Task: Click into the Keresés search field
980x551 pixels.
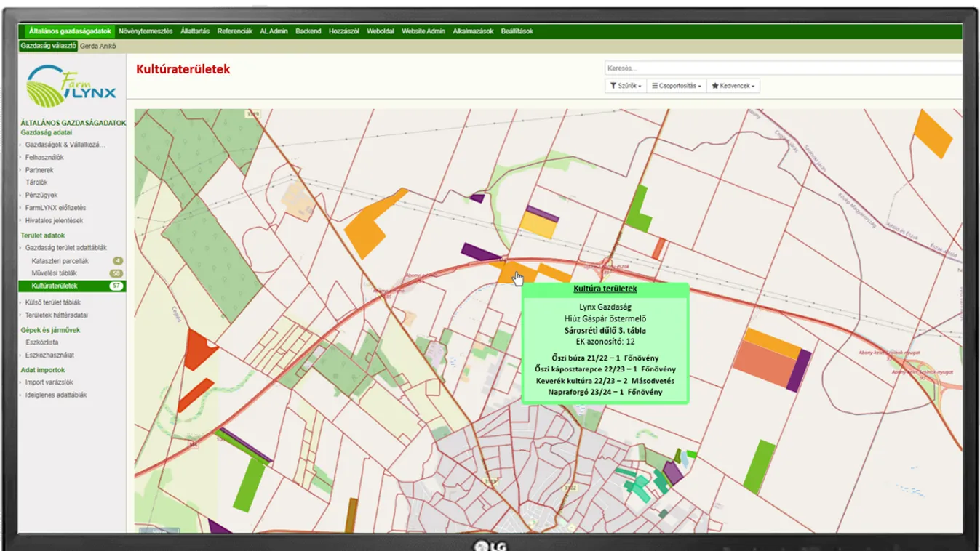Action: [x=782, y=68]
